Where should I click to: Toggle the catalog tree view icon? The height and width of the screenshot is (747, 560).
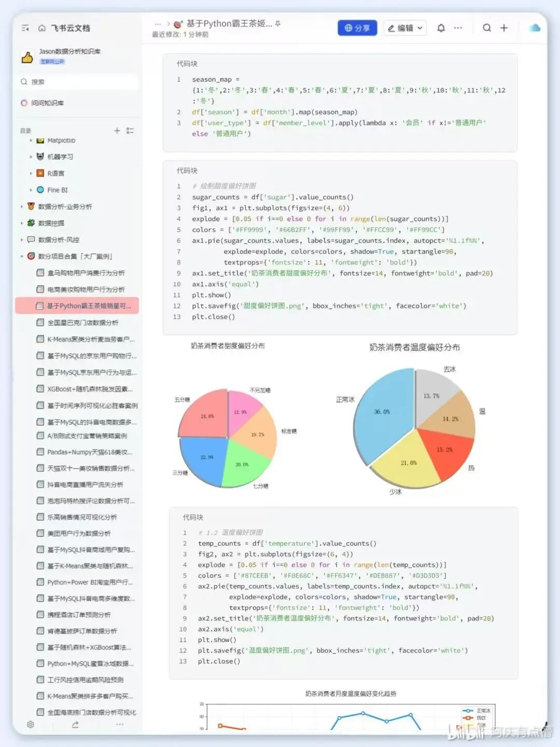130,131
